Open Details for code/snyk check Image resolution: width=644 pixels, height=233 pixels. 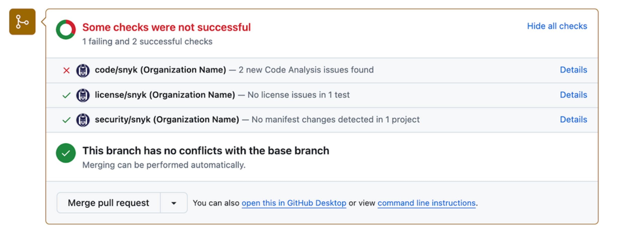click(x=573, y=70)
